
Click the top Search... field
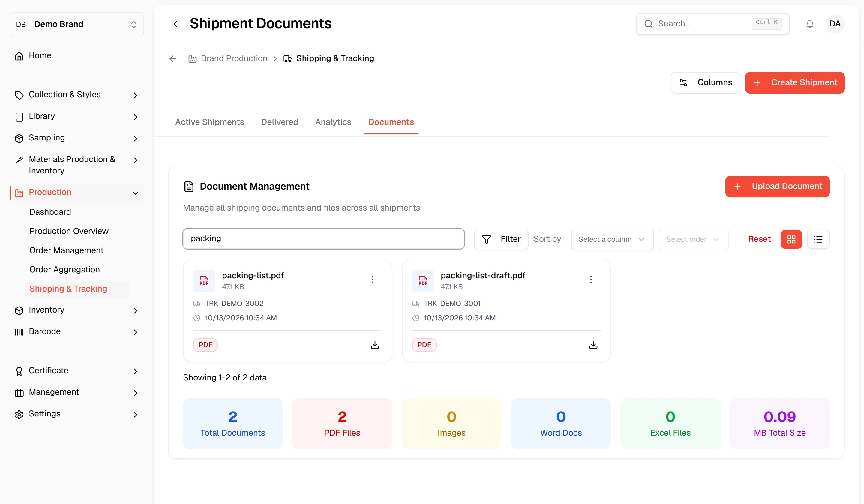coord(712,24)
